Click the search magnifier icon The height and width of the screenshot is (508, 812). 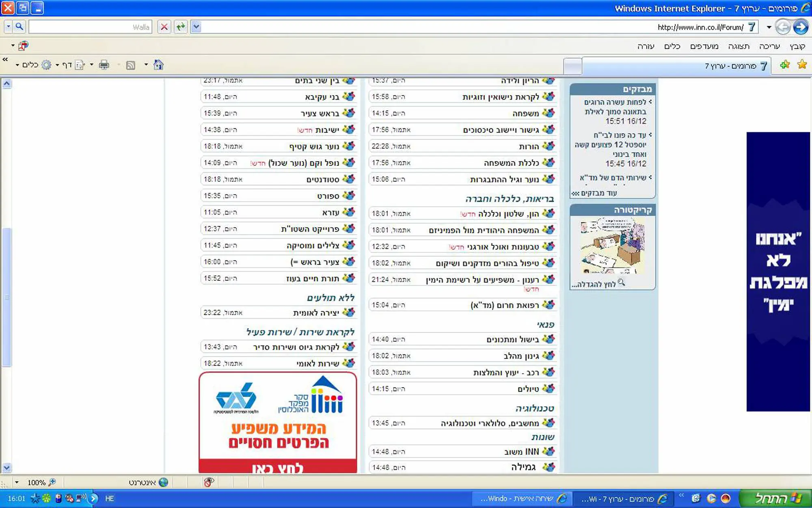(x=19, y=27)
